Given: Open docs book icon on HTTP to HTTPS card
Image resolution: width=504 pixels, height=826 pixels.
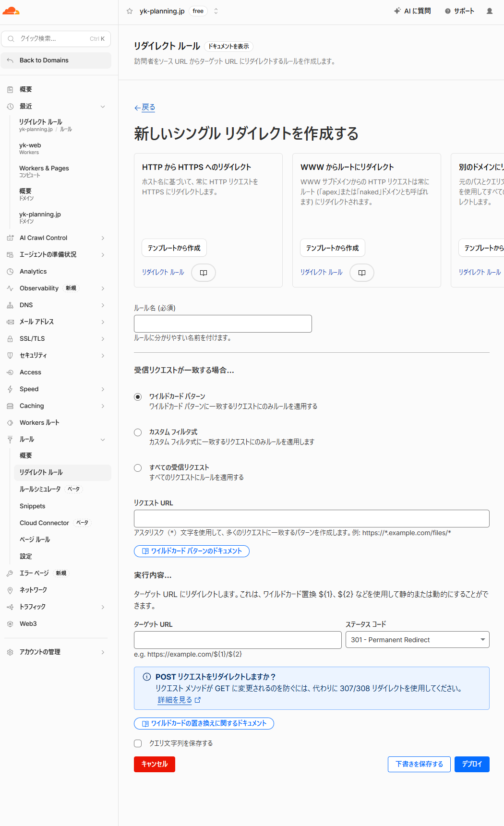Looking at the screenshot, I should (204, 273).
